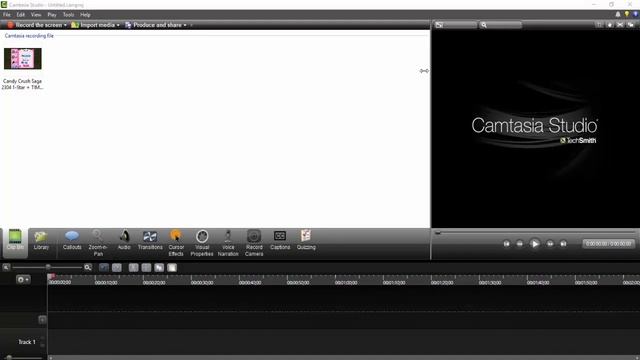Viewport: 640px width, 360px height.
Task: Click the timeline playhead marker at start
Action: tap(51, 277)
